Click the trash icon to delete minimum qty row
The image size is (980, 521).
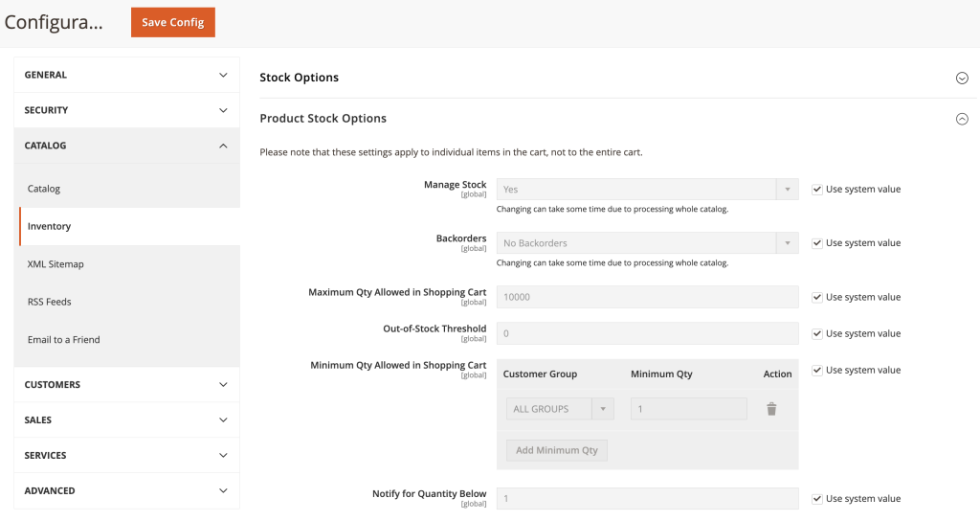pos(771,409)
